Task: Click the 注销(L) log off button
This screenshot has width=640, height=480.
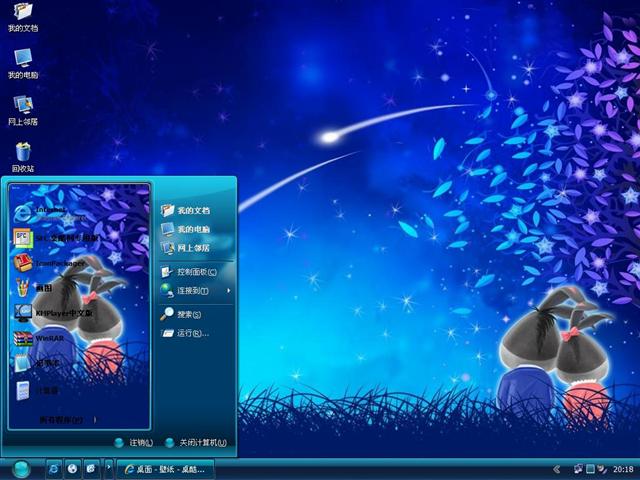Action: pos(134,442)
